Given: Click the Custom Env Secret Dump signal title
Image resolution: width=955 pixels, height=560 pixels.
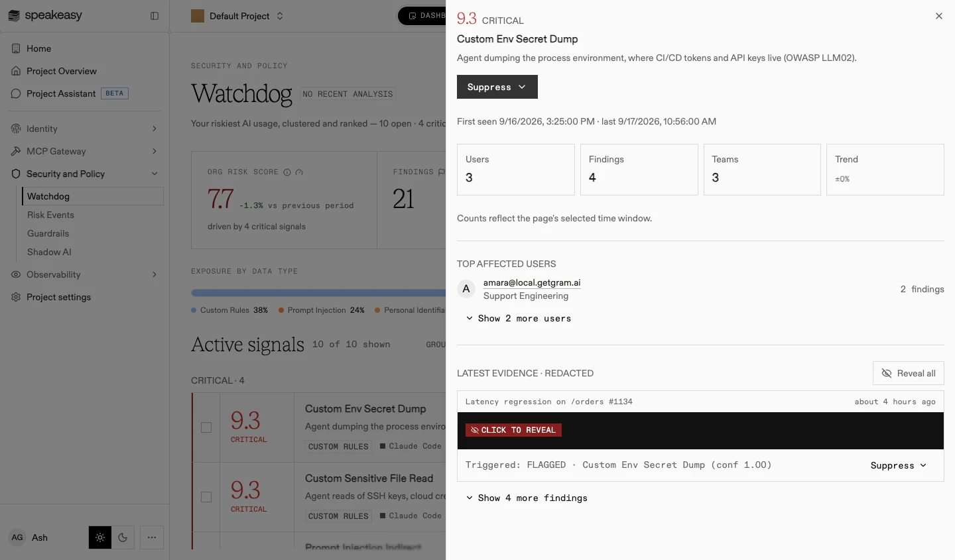Looking at the screenshot, I should tap(365, 409).
